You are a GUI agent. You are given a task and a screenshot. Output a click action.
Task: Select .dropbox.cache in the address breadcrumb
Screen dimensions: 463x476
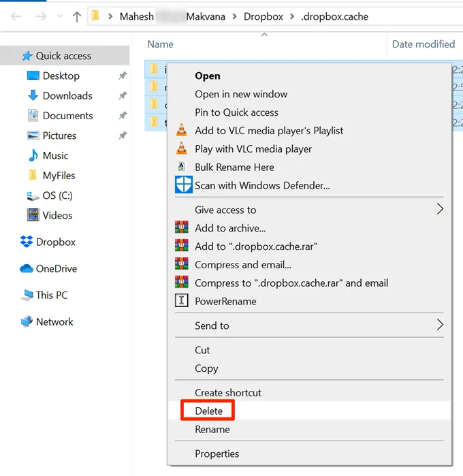(334, 16)
